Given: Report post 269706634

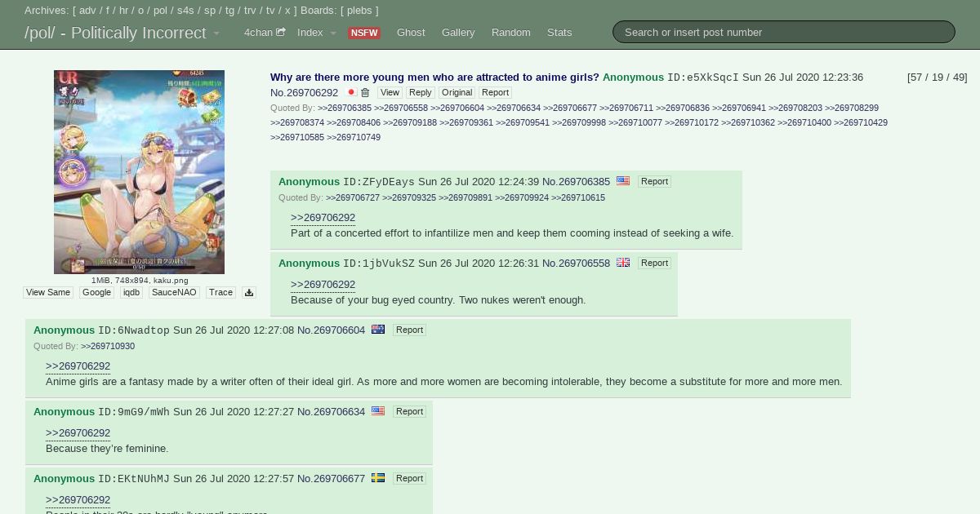Looking at the screenshot, I should coord(409,412).
